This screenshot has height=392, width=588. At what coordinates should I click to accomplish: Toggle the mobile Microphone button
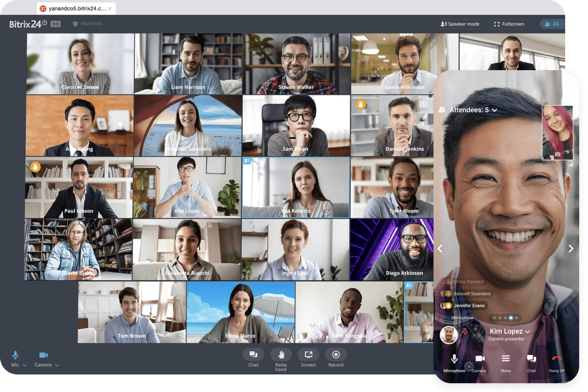pyautogui.click(x=454, y=359)
